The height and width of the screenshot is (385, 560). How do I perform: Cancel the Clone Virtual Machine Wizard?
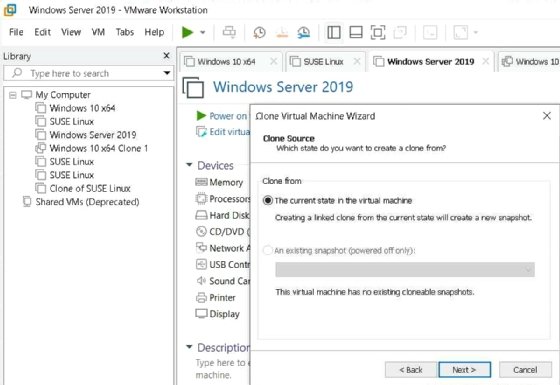[x=525, y=370]
